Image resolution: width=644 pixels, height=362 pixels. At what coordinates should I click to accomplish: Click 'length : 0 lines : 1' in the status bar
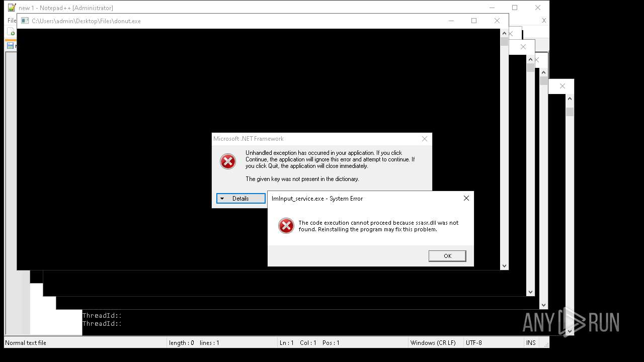coord(194,343)
